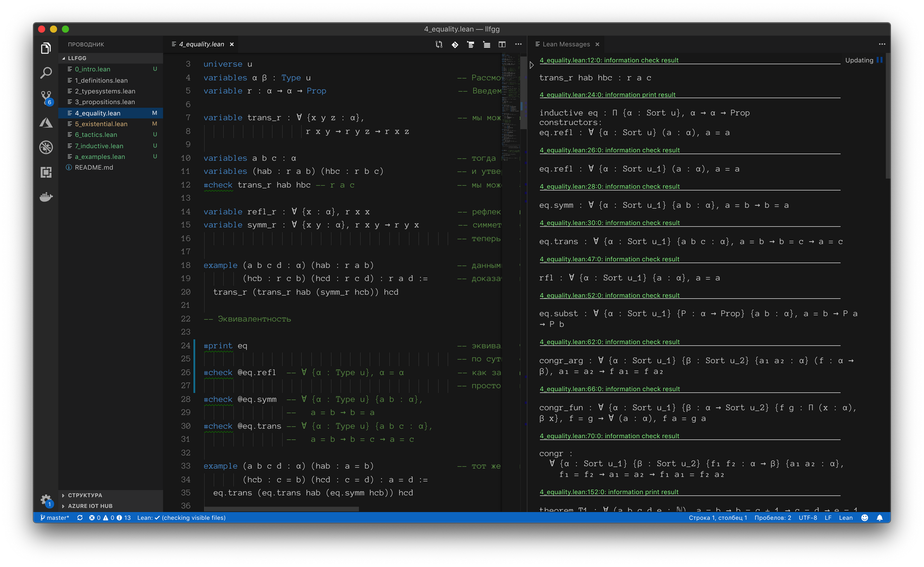924x567 pixels.
Task: Pause updating in Lean Messages panel
Action: tap(880, 60)
